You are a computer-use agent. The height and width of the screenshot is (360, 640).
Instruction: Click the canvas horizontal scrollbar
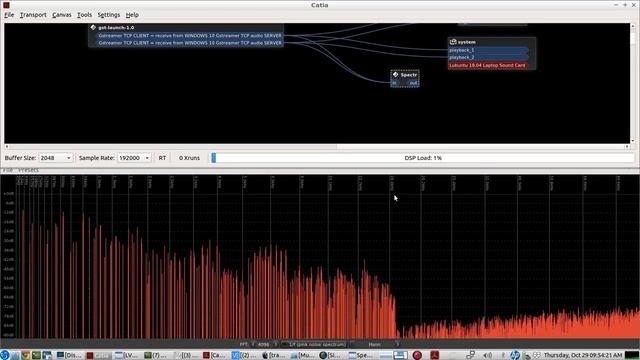click(317, 146)
